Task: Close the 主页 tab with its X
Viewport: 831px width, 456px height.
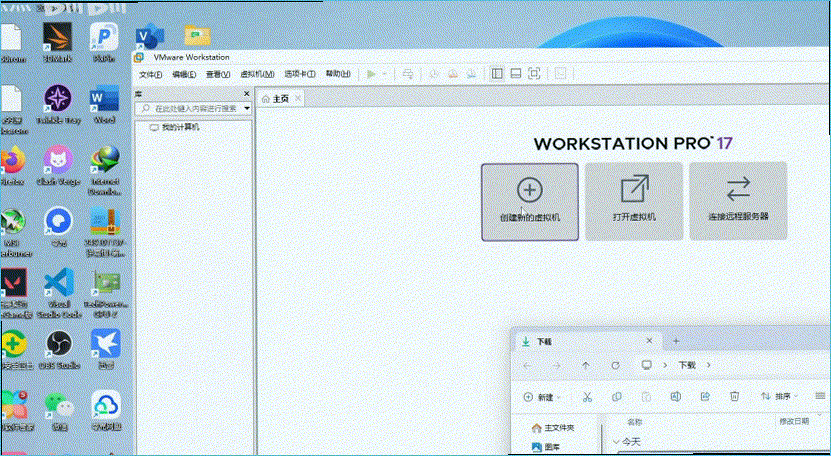Action: coord(298,99)
